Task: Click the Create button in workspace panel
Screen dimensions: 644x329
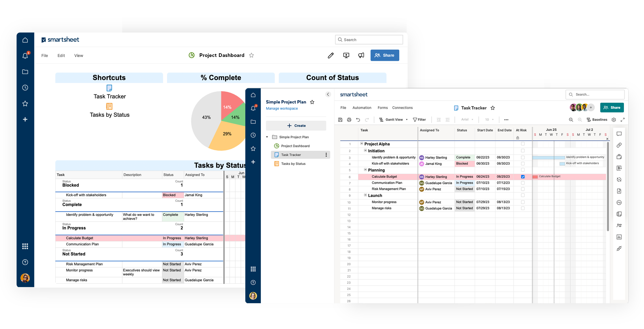Action: [x=296, y=126]
